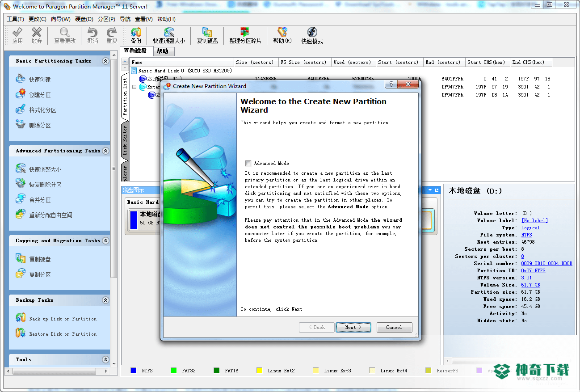
Task: Click the Name column header
Action: pyautogui.click(x=181, y=62)
